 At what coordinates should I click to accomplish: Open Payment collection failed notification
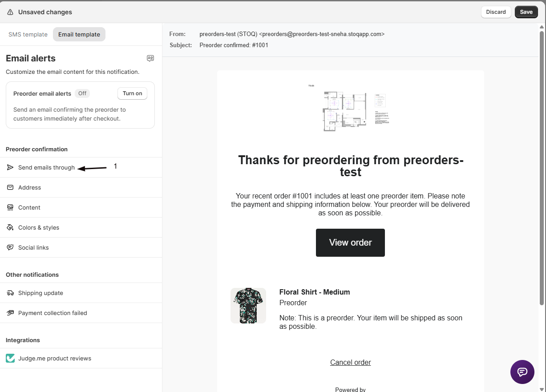(81, 313)
